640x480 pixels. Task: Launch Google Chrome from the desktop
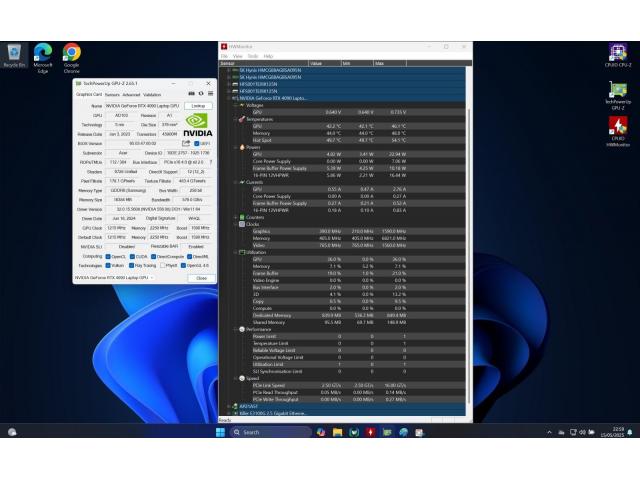click(72, 58)
